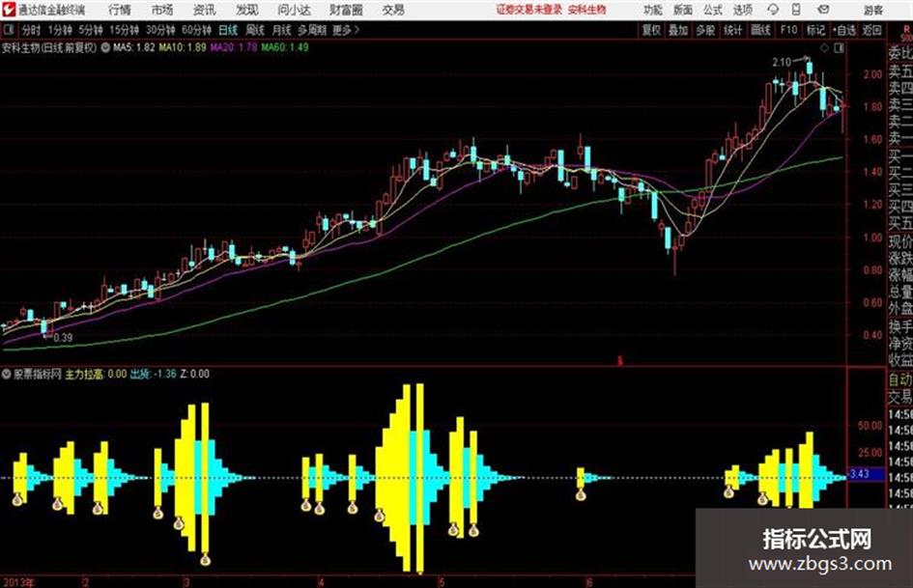Open the 问小达 menu
The width and height of the screenshot is (913, 588).
click(294, 10)
